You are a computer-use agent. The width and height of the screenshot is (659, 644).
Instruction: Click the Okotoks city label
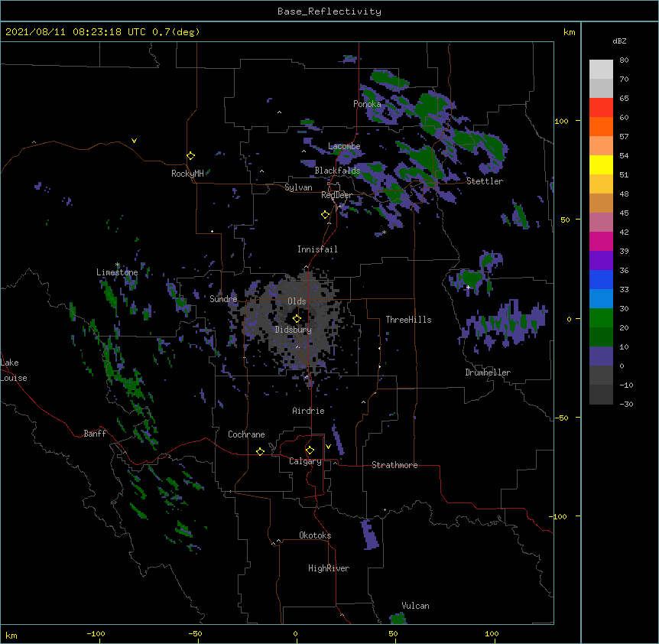click(x=315, y=535)
